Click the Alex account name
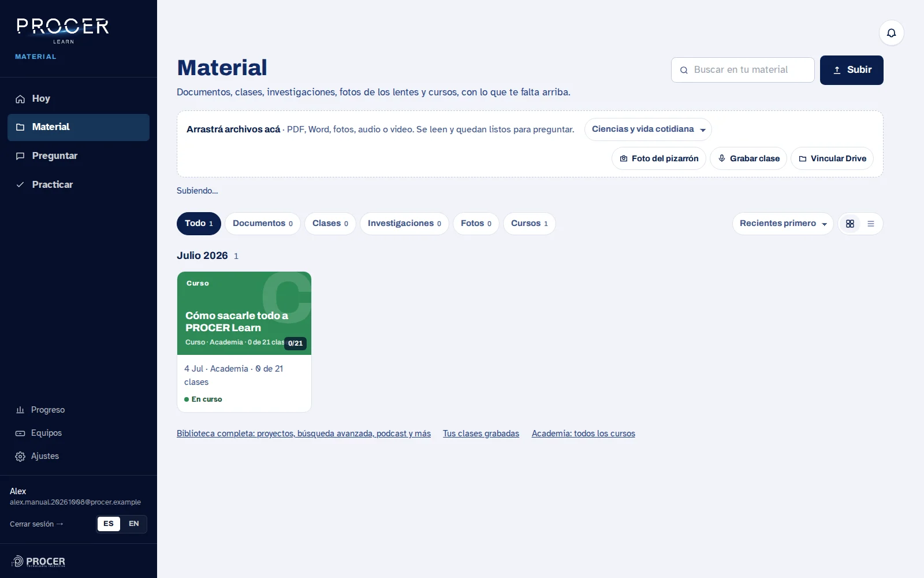The height and width of the screenshot is (578, 924). [18, 491]
